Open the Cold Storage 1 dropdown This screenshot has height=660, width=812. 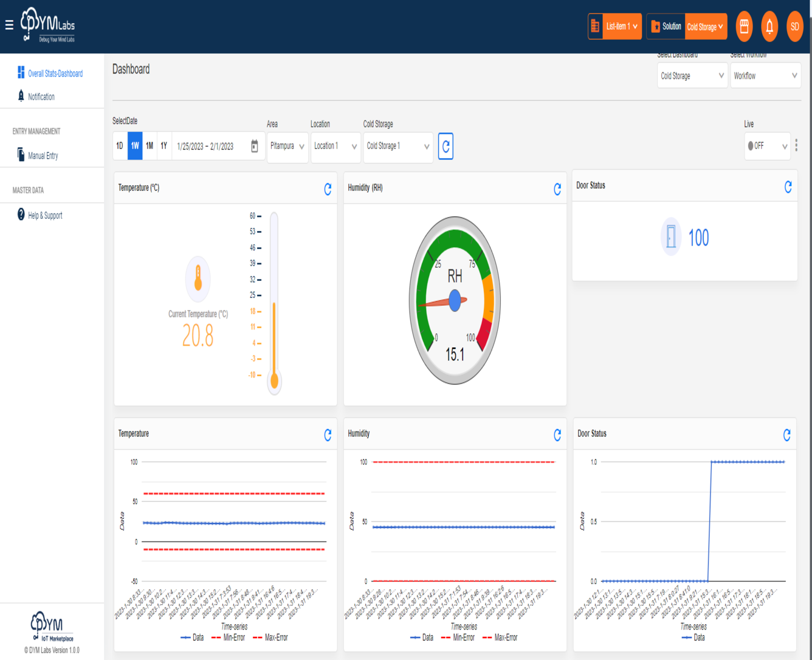[398, 146]
